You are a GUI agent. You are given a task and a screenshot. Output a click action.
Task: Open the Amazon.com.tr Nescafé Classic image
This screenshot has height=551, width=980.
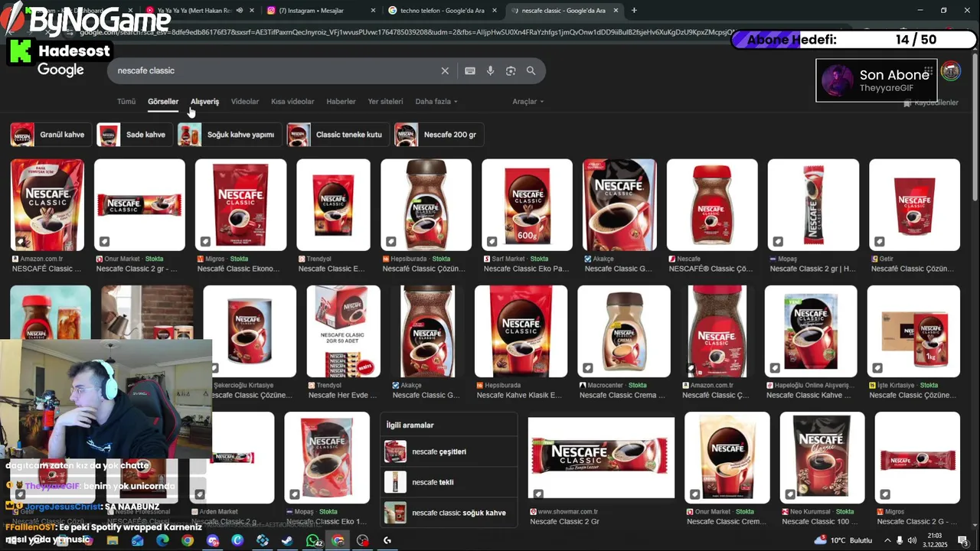point(47,205)
